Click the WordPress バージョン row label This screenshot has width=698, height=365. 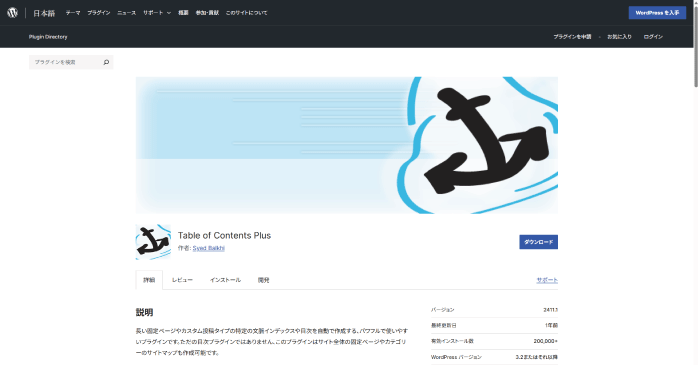click(456, 357)
